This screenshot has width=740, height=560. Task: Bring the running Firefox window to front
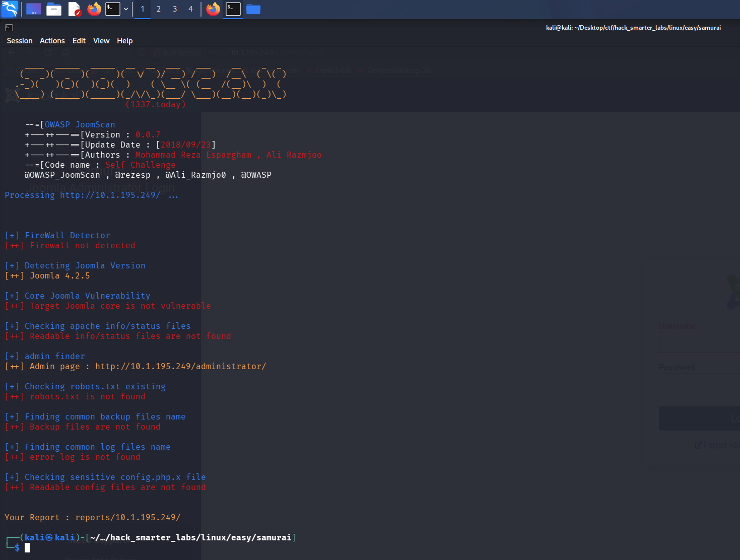pos(213,9)
